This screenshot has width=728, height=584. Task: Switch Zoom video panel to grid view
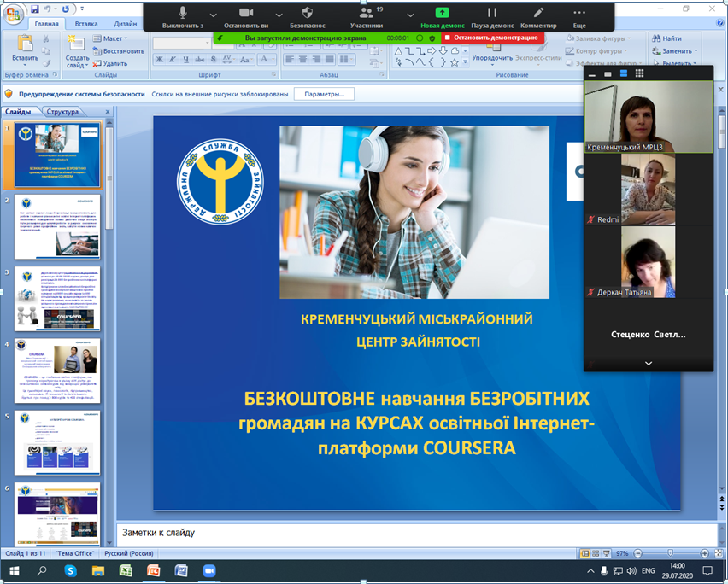(640, 74)
